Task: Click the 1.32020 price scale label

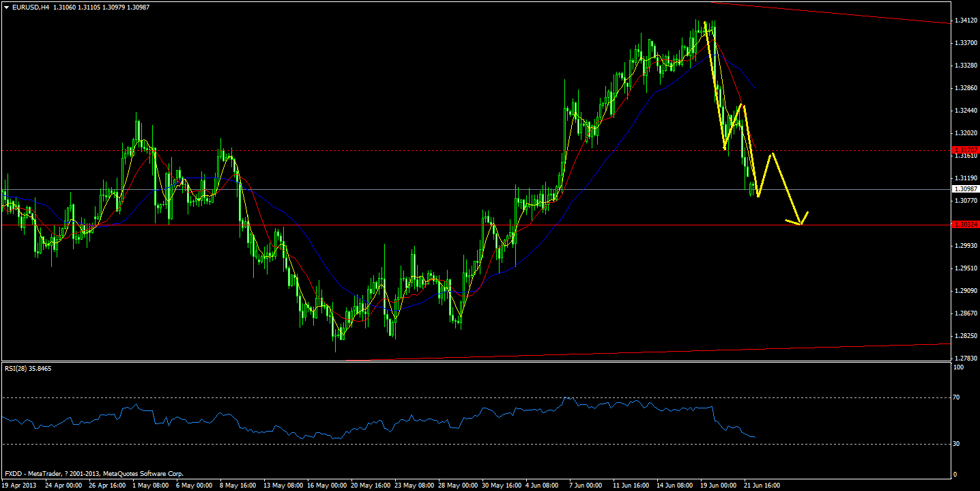Action: (966, 133)
